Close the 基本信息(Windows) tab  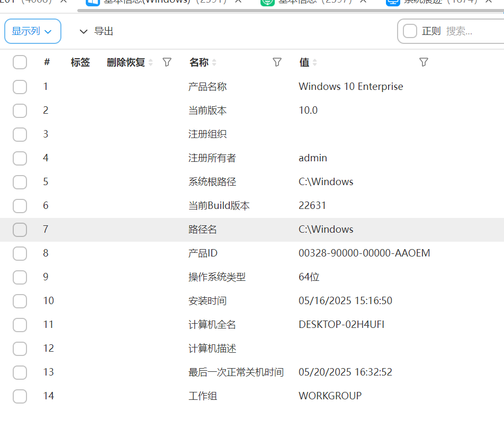point(238,2)
